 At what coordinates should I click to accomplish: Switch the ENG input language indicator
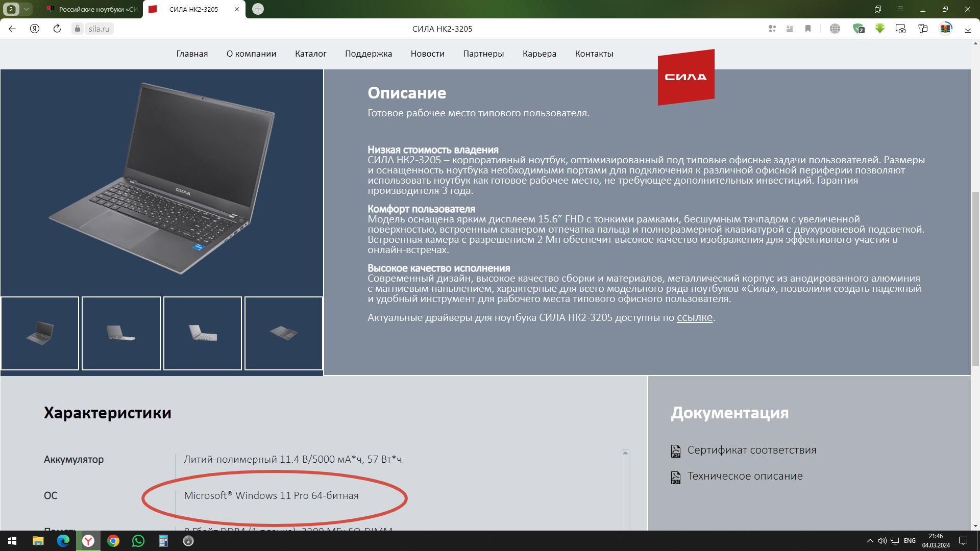[910, 541]
